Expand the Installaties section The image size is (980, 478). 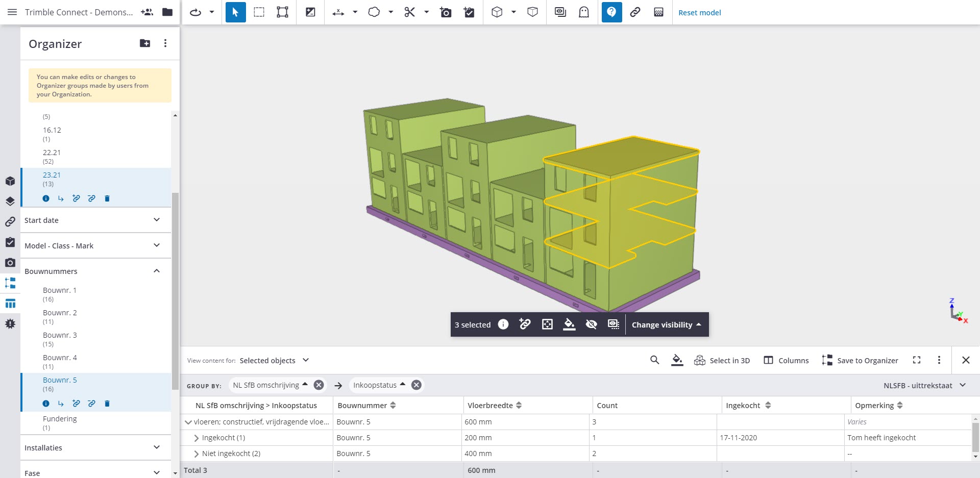point(96,447)
